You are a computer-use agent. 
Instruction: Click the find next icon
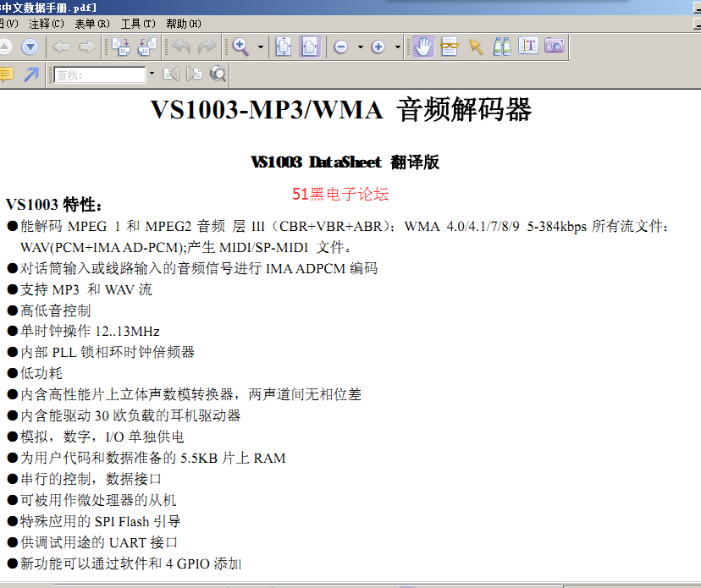(194, 74)
